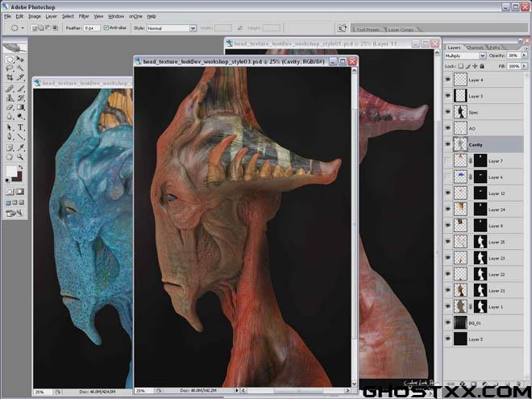Screen dimensions: 532x399
Task: Open the Filter menu
Action: tap(84, 16)
